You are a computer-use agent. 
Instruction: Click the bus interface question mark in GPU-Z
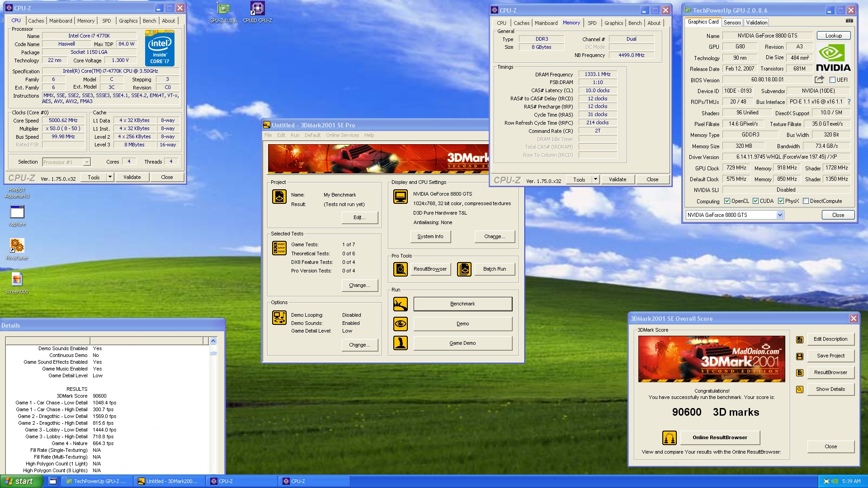click(x=849, y=102)
